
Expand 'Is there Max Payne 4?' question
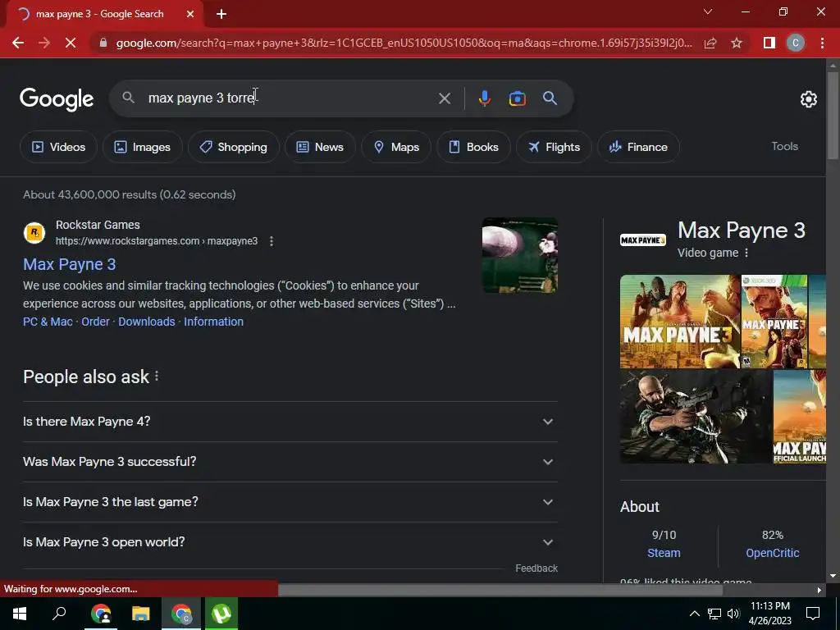point(290,422)
